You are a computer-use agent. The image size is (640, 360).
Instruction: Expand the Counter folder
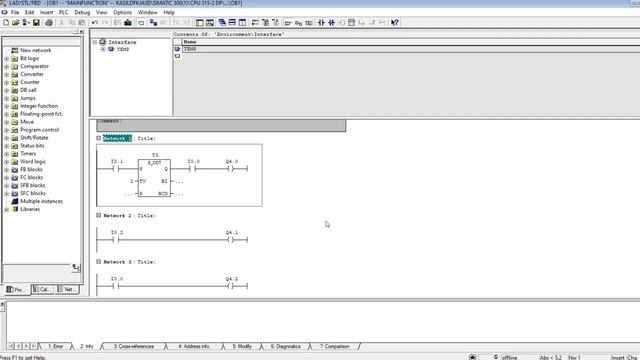tap(7, 82)
